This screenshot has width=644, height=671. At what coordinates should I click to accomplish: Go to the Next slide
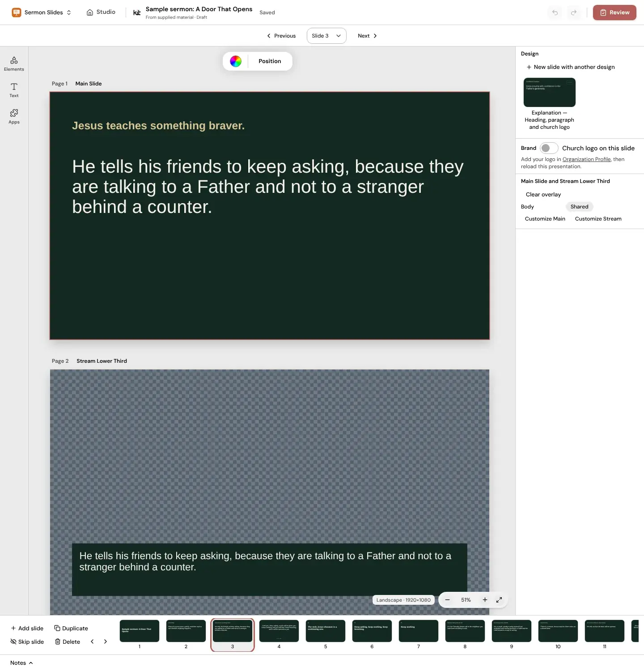tap(367, 36)
